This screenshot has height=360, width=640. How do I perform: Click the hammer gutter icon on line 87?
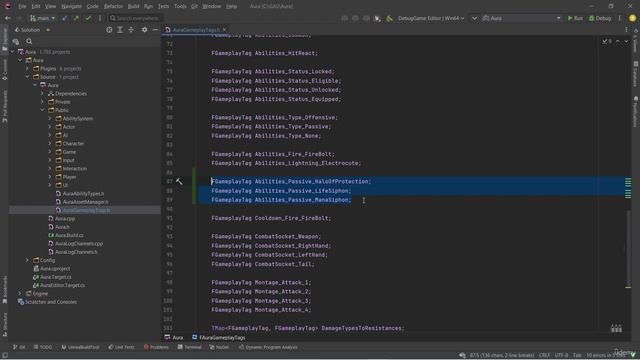click(179, 182)
